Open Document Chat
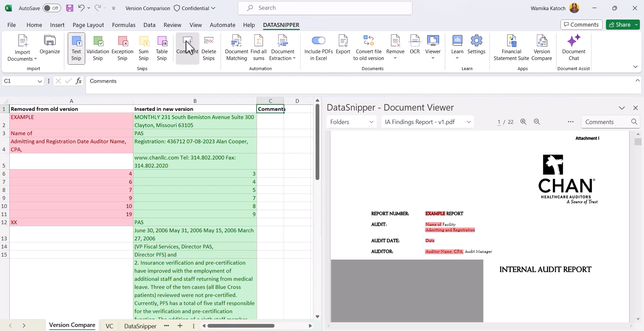 coord(574,47)
